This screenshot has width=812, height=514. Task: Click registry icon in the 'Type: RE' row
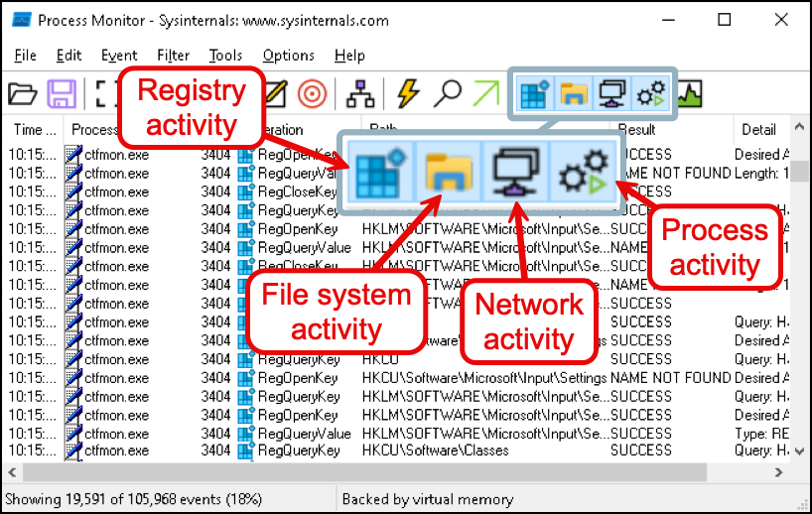coord(245,434)
